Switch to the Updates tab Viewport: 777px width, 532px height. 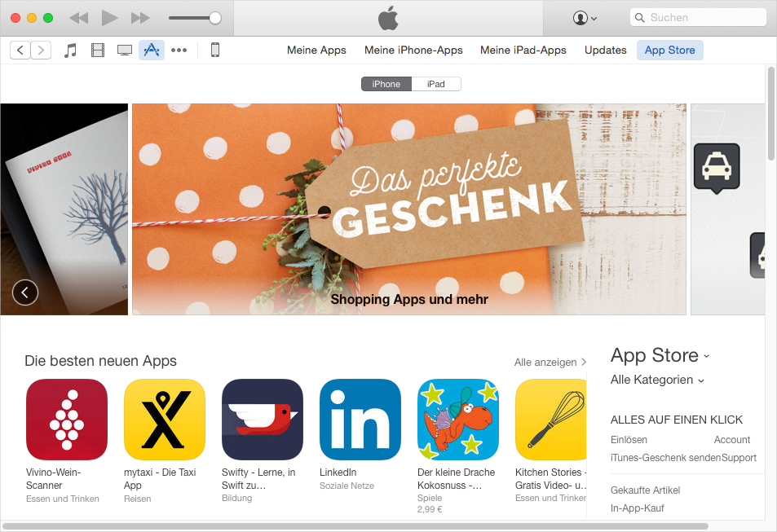606,50
